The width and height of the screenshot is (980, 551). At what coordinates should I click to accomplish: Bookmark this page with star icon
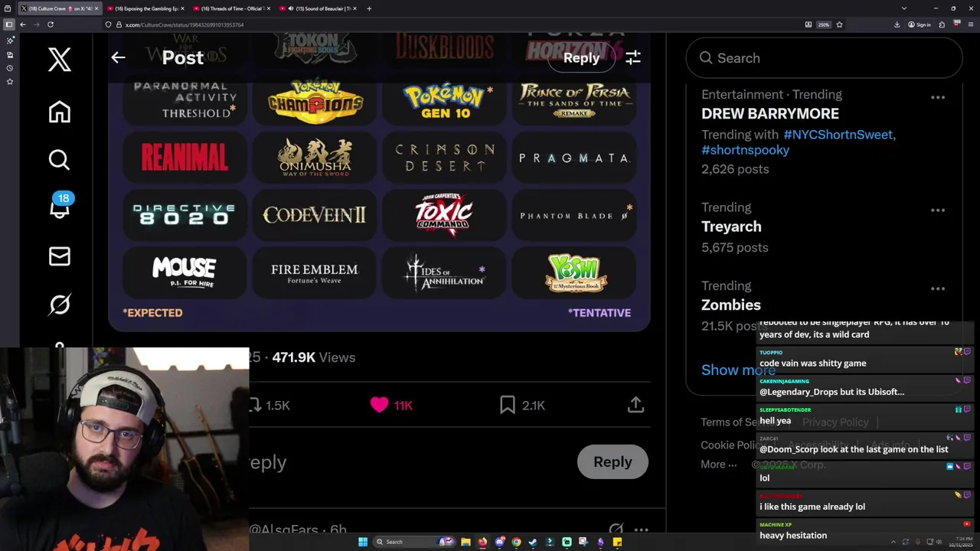[839, 24]
